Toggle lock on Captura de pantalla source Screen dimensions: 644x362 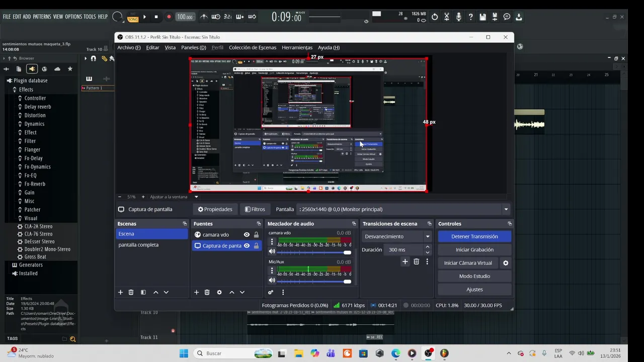[256, 246]
